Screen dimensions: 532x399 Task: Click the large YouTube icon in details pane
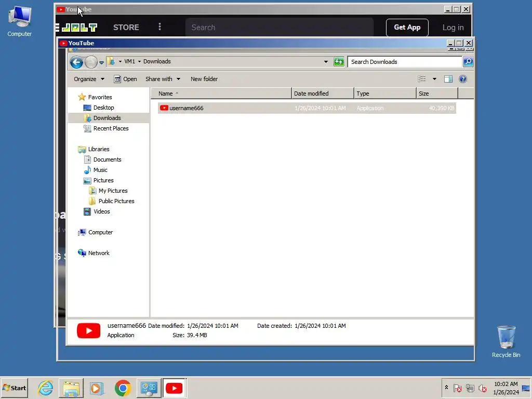88,330
